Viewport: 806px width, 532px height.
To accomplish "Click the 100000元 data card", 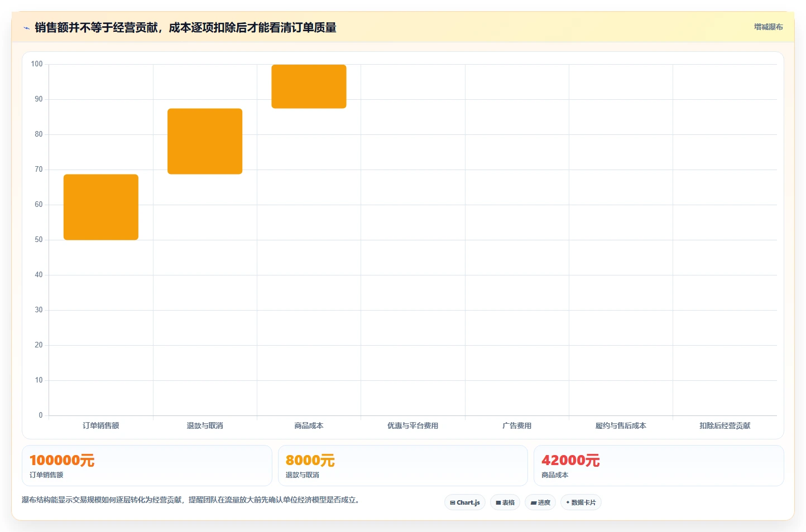I will point(147,466).
